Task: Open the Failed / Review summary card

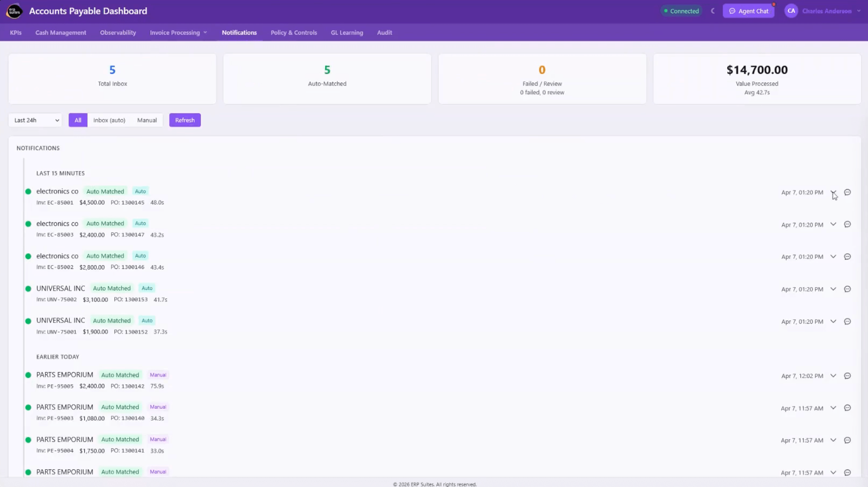Action: click(x=542, y=79)
